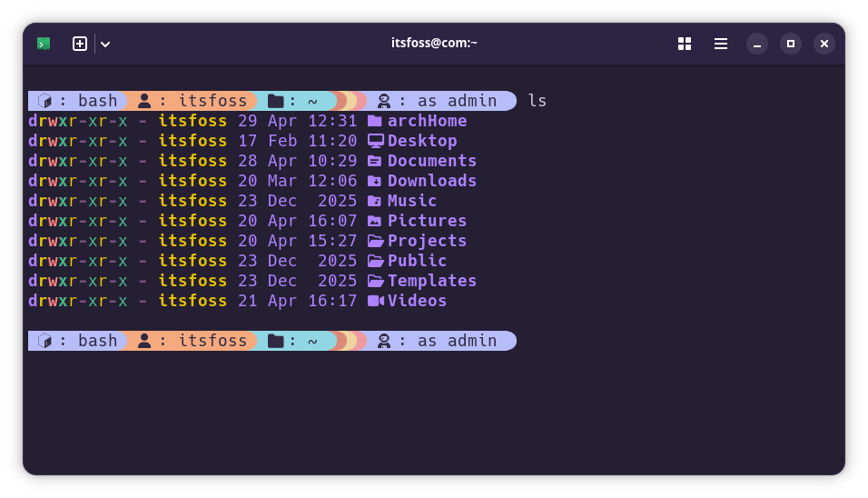
Task: Click the Desktop monitor icon
Action: click(x=375, y=141)
